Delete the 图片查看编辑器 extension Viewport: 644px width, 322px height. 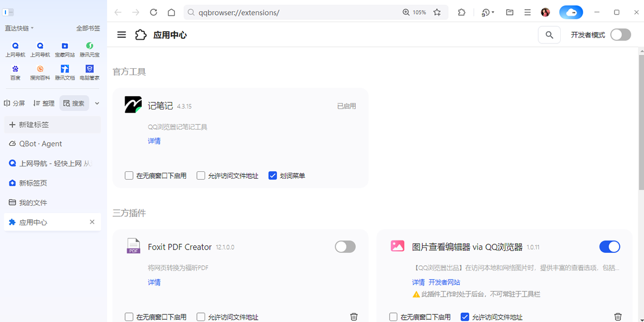[618, 317]
